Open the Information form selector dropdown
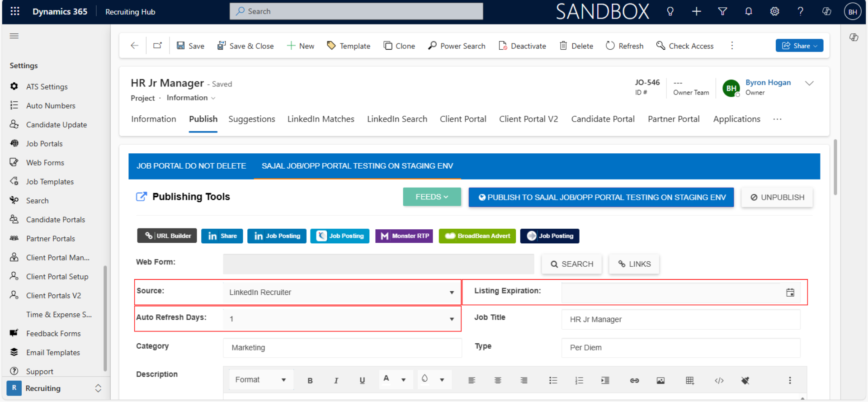 (191, 98)
